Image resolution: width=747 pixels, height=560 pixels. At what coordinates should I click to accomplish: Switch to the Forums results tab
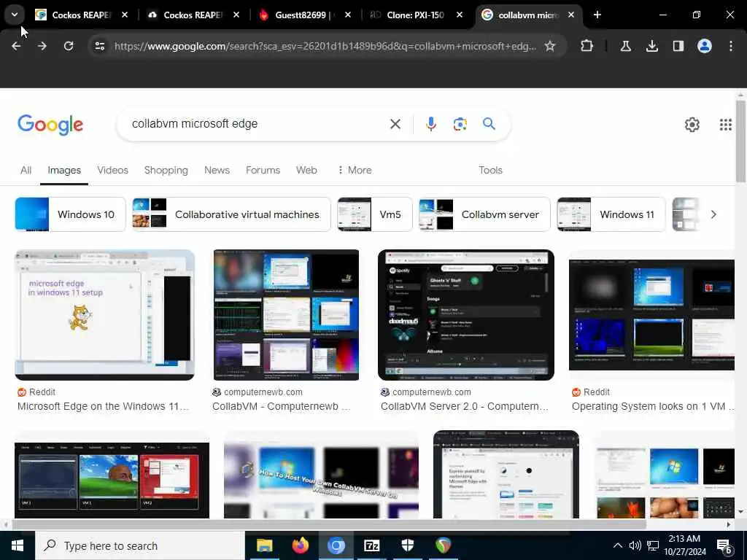263,170
